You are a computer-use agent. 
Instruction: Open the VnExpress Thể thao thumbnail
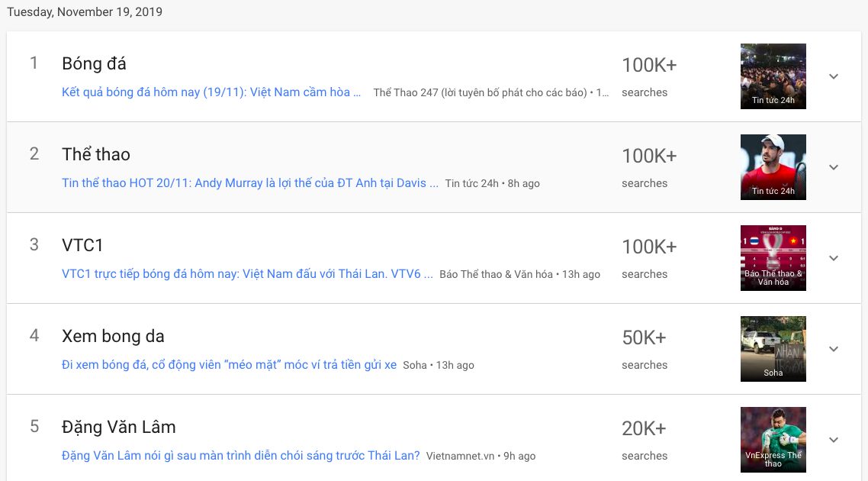pos(773,440)
